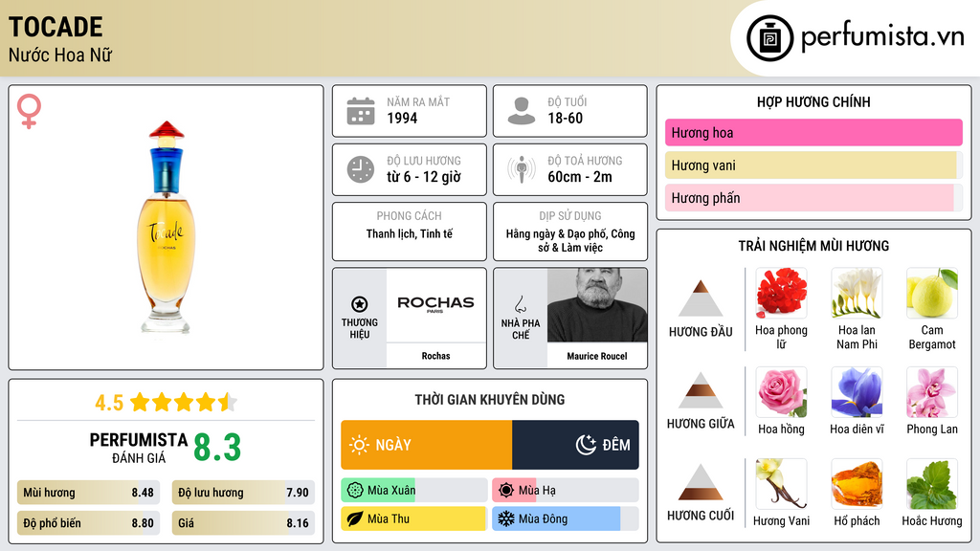Click the clock icon beside Độ lưu hương
980x551 pixels.
(361, 169)
